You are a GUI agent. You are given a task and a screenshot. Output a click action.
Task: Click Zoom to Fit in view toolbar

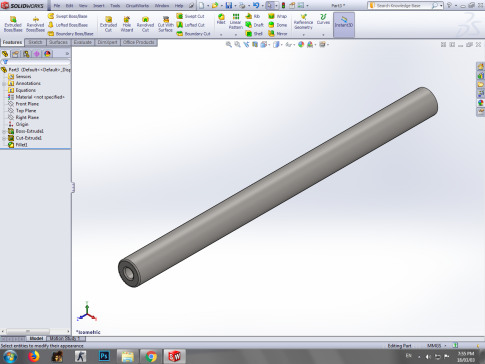229,44
